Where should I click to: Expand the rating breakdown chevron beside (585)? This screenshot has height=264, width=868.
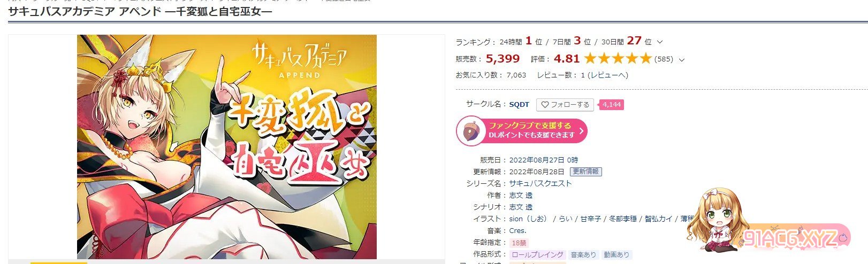coord(681,59)
